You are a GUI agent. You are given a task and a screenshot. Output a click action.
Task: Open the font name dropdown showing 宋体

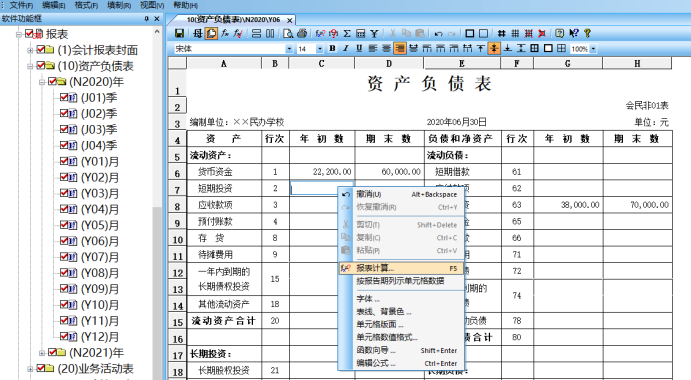pos(289,49)
